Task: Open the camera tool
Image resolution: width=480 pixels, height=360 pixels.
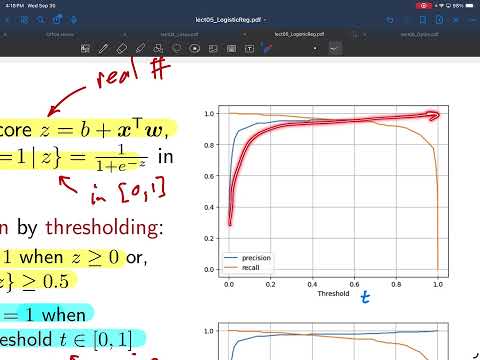Action: click(231, 49)
